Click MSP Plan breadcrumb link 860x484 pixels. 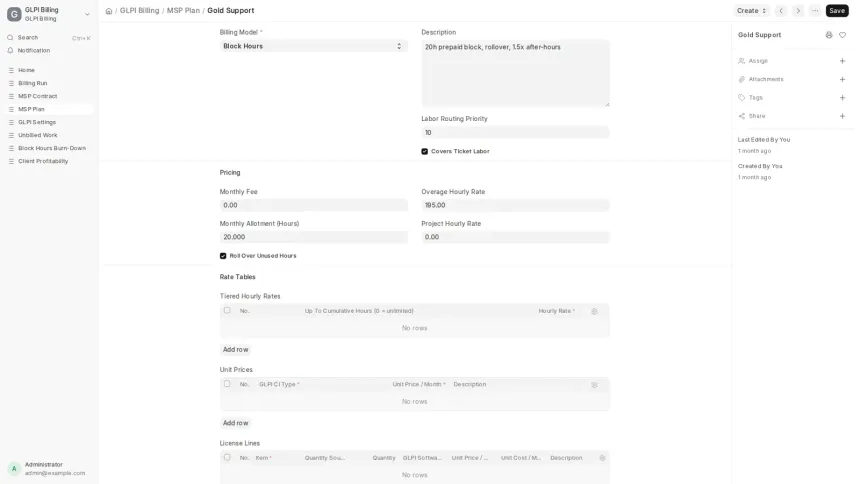pyautogui.click(x=183, y=10)
